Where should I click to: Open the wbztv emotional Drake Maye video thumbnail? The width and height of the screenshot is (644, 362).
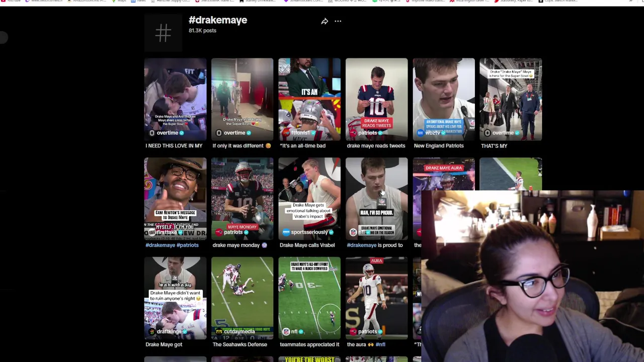444,99
